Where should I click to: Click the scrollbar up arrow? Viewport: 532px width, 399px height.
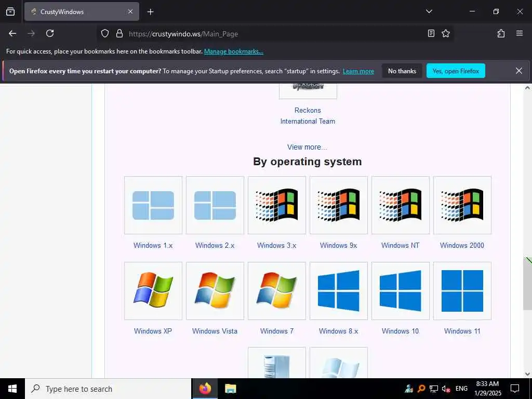click(x=528, y=88)
